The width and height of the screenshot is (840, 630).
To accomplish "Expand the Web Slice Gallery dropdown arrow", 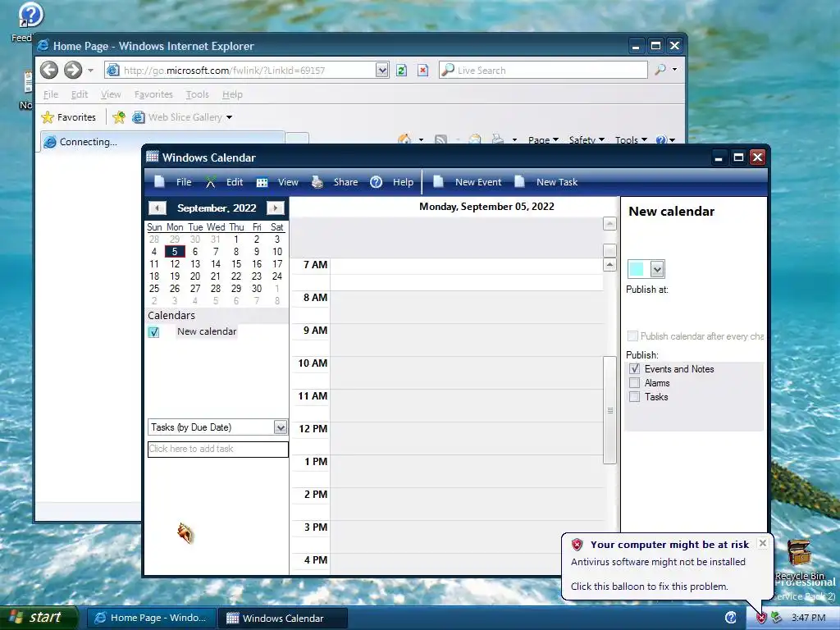I will pos(230,117).
